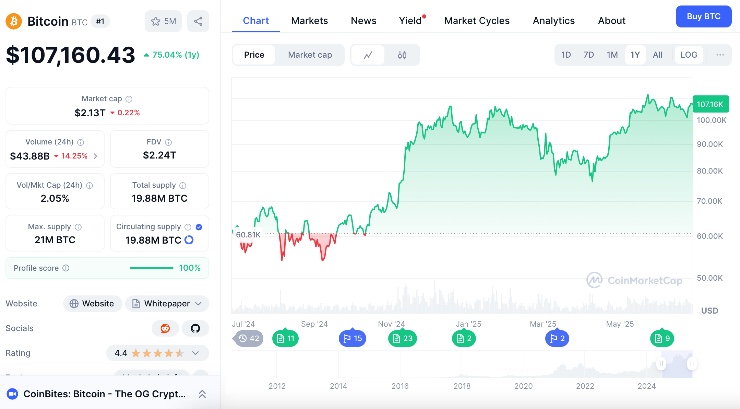Set chart range to All
This screenshot has height=409, width=740.
point(657,55)
